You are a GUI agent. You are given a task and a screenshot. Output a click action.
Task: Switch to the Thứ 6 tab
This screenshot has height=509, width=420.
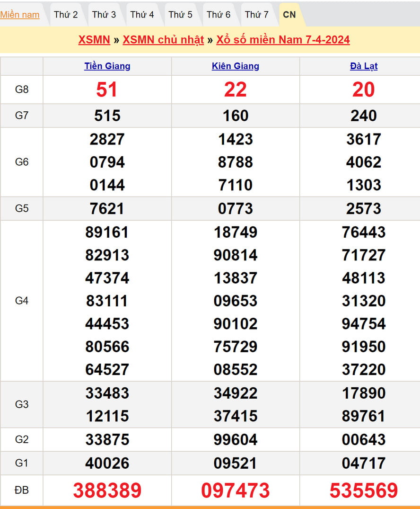point(219,15)
